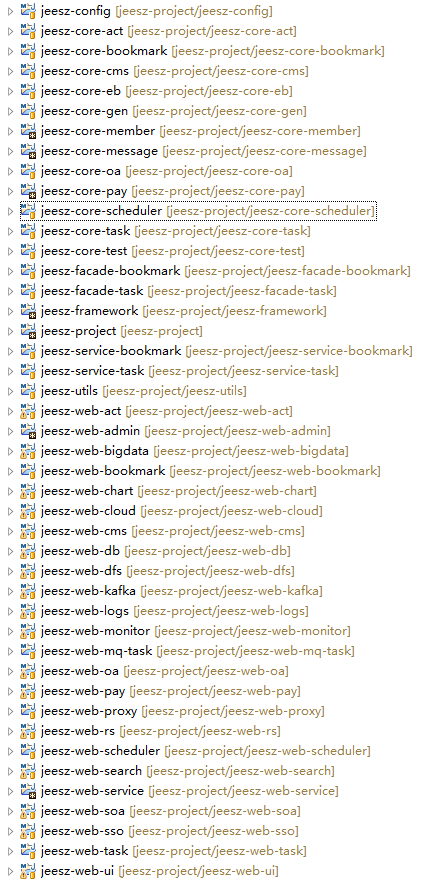Select the jeesz-web-pay project row

pyautogui.click(x=160, y=691)
